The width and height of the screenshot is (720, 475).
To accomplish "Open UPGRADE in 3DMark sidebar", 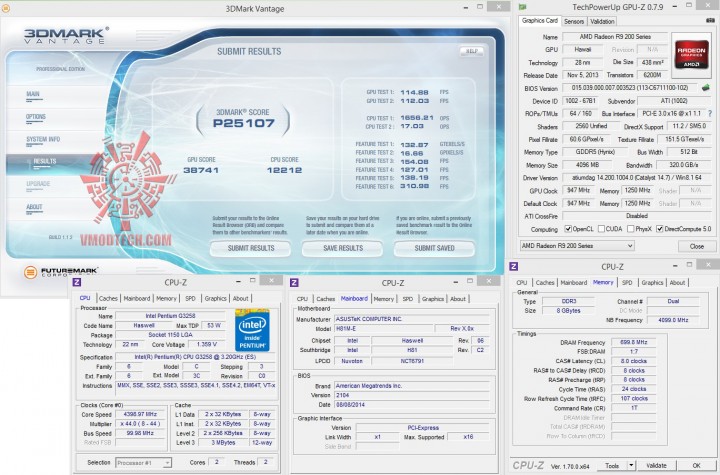I will coord(39,184).
